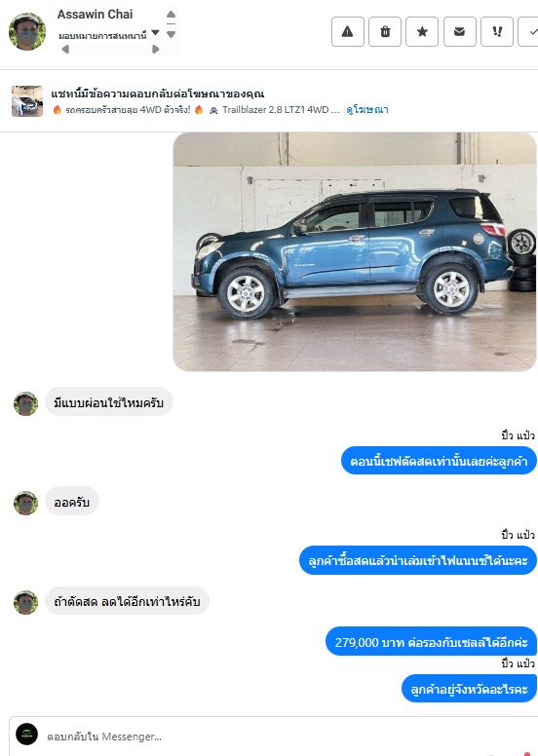Click the small up arrow beside name

(x=171, y=15)
